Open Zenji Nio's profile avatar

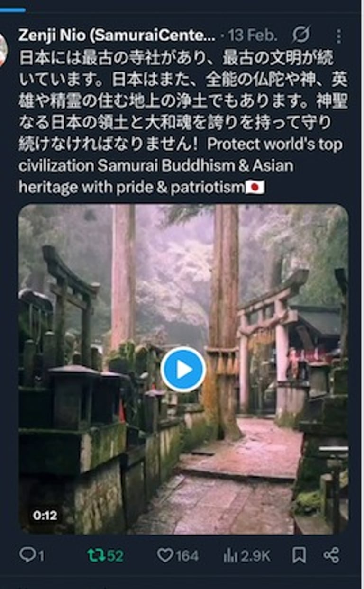[3, 50]
